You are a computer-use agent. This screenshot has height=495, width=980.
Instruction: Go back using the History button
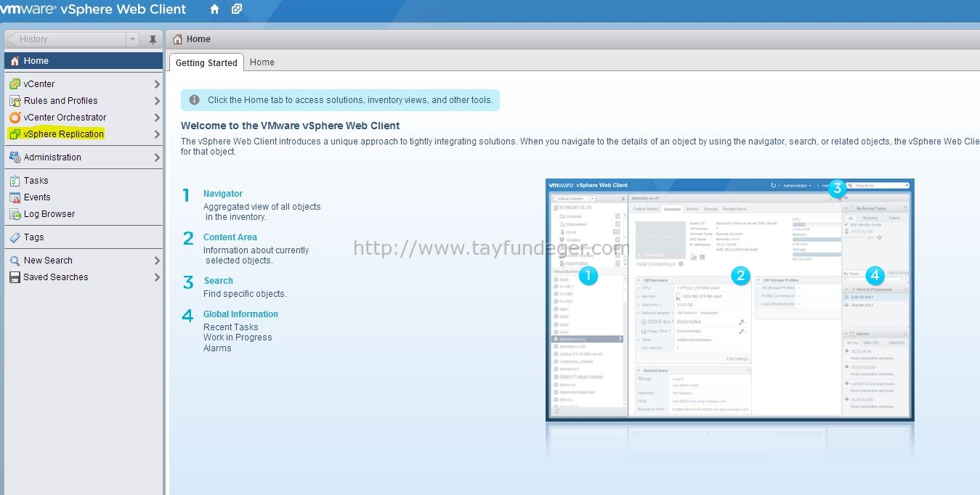[65, 39]
